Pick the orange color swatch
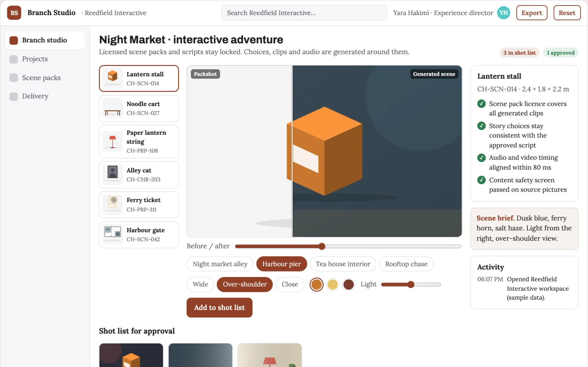Image resolution: width=588 pixels, height=367 pixels. 316,284
